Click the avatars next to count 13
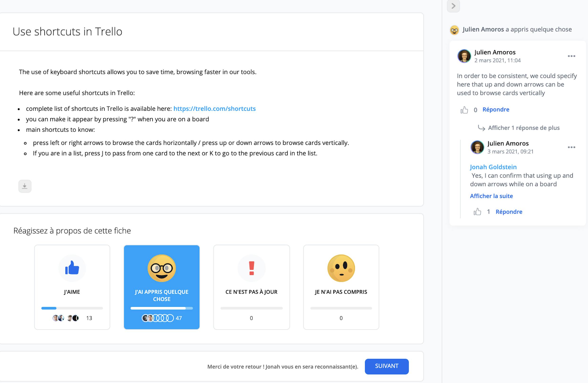 [66, 318]
